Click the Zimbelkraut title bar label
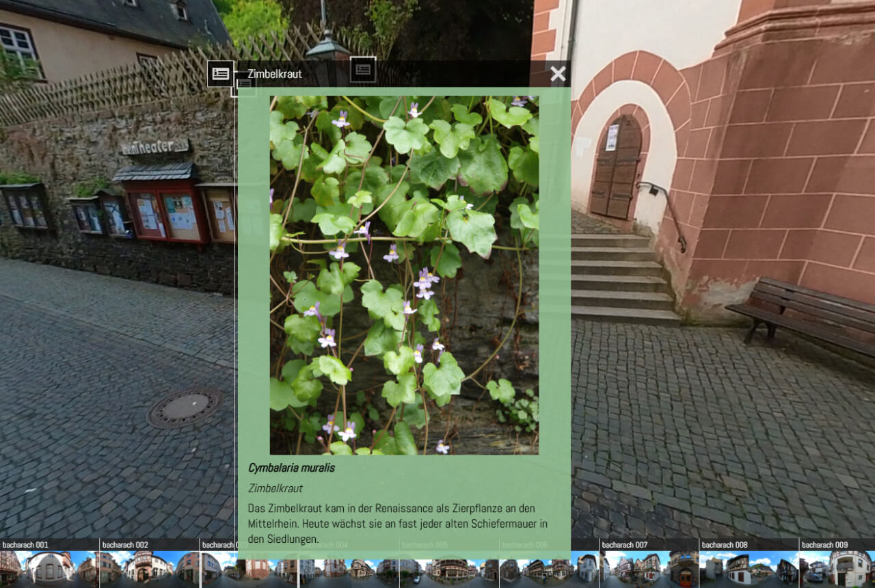This screenshot has width=875, height=588. click(275, 74)
